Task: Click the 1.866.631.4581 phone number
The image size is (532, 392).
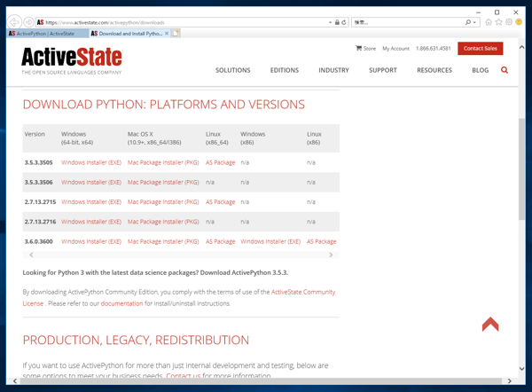Action: point(434,49)
